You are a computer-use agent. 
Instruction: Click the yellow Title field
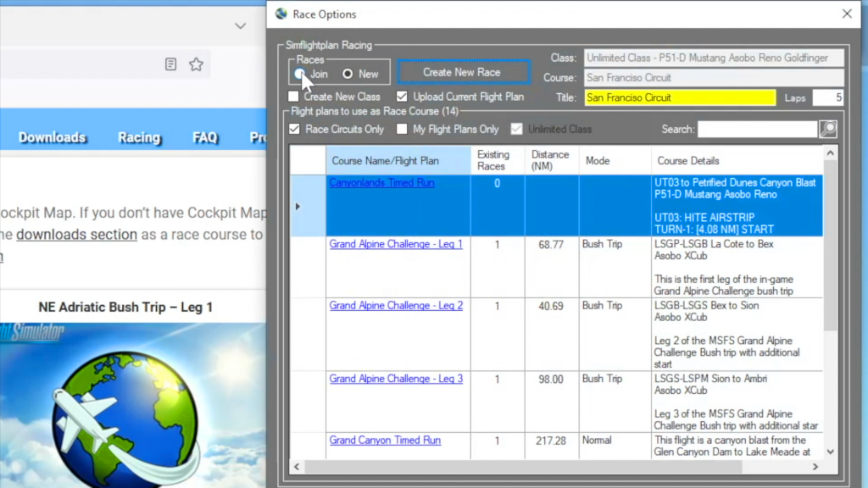pos(679,97)
